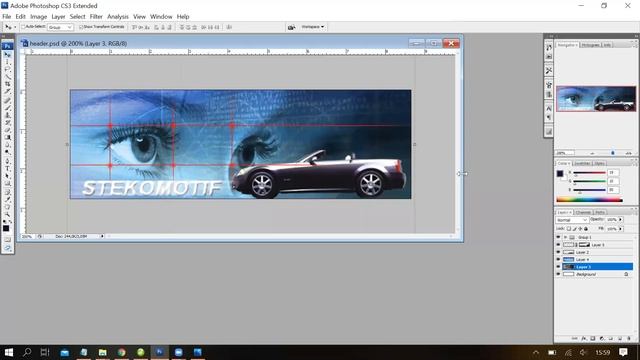Open the Windows Start menu
This screenshot has width=640, height=360.
point(9,352)
